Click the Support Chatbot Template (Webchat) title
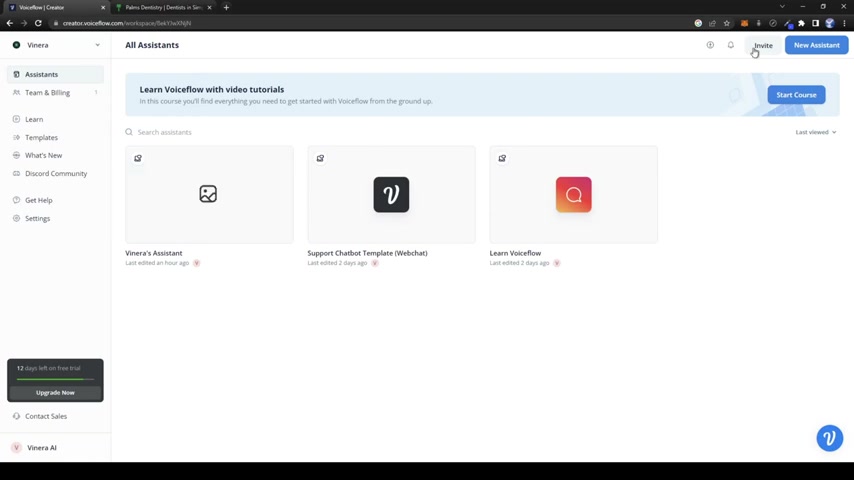 pyautogui.click(x=367, y=253)
